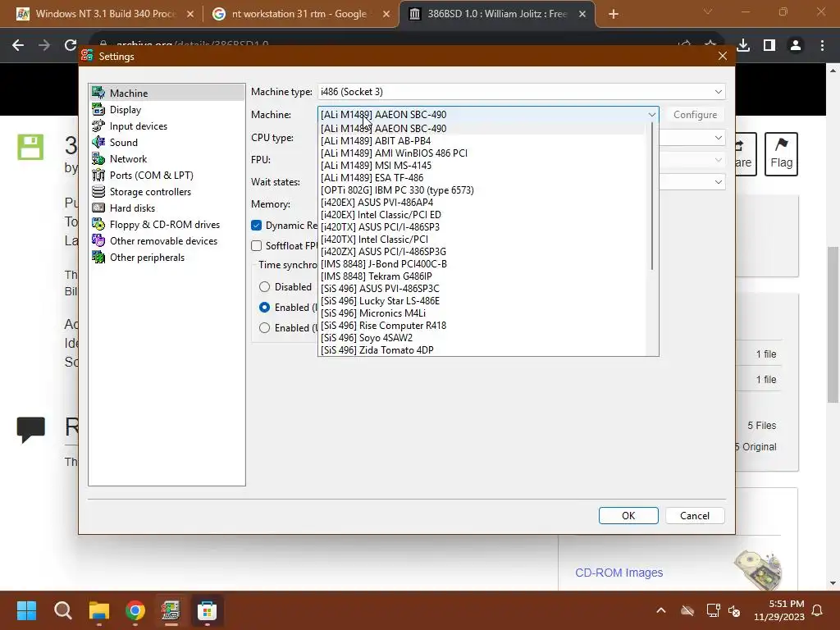The image size is (840, 630).
Task: Click the Chrome back arrow
Action: coord(18,46)
